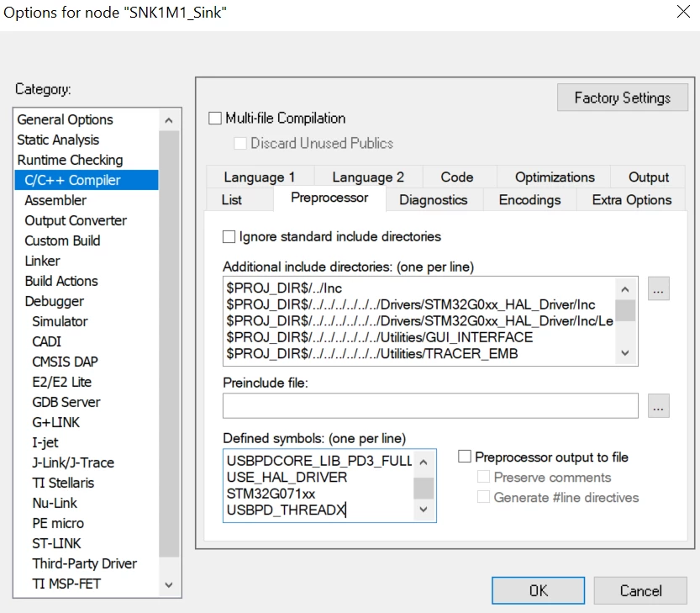
Task: Switch to the Optimizations tab
Action: coord(555,177)
